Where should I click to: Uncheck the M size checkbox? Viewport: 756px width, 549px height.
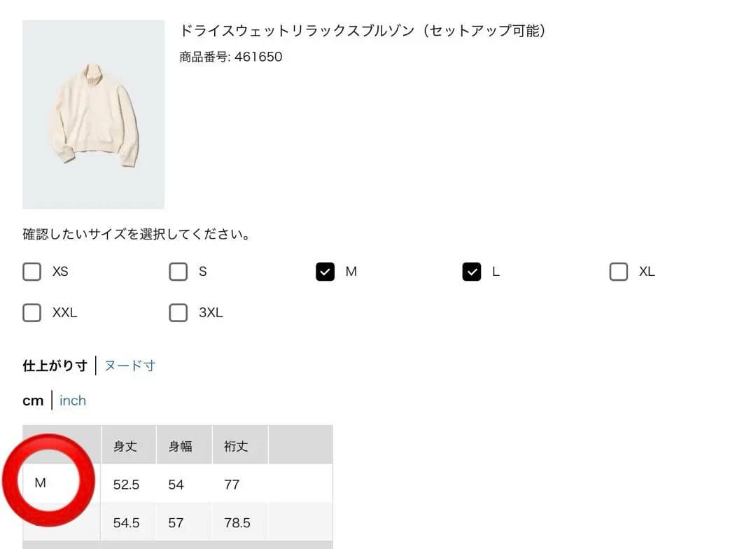(325, 272)
